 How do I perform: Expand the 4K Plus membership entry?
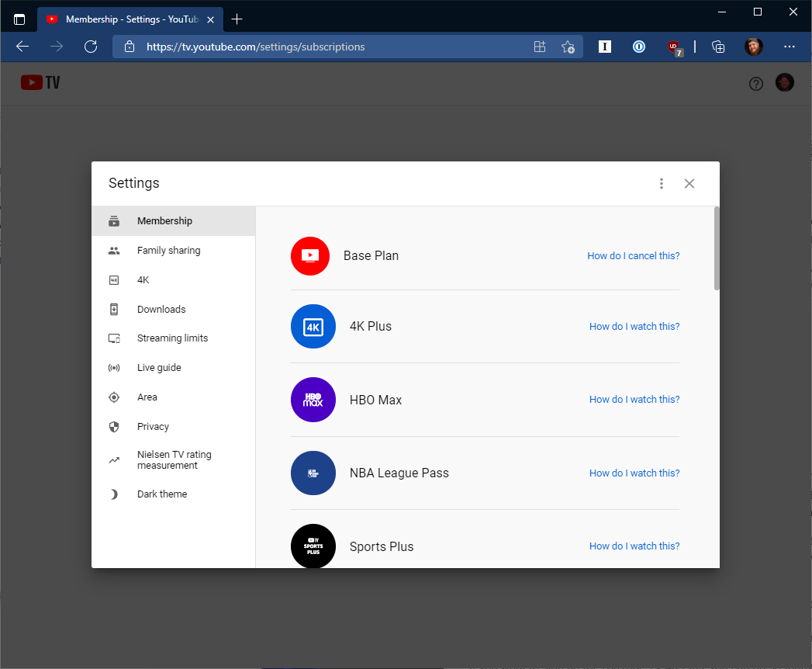click(371, 326)
